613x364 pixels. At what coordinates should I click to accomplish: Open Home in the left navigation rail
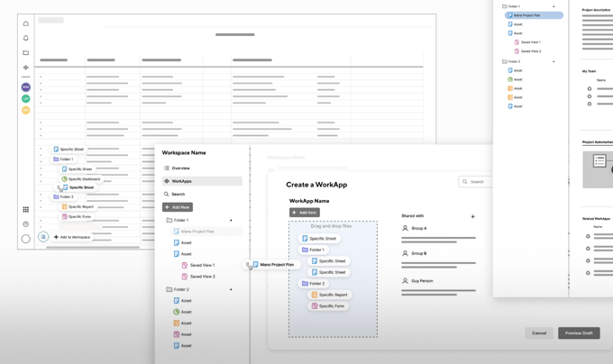(x=26, y=23)
